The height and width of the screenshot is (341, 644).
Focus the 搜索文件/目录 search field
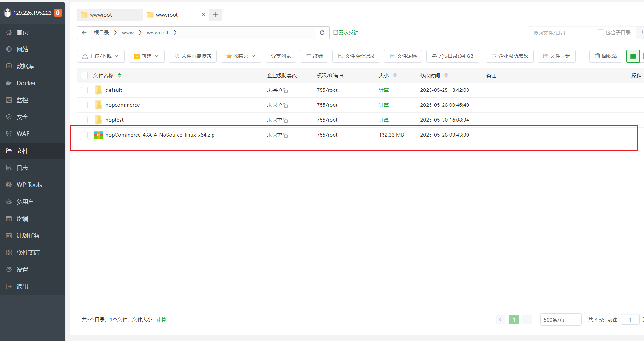(563, 33)
